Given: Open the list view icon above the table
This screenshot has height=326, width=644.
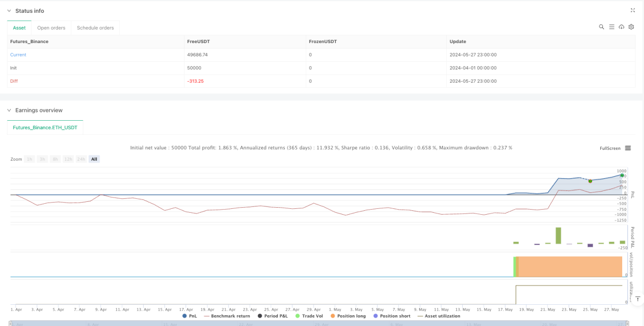Looking at the screenshot, I should tap(612, 27).
